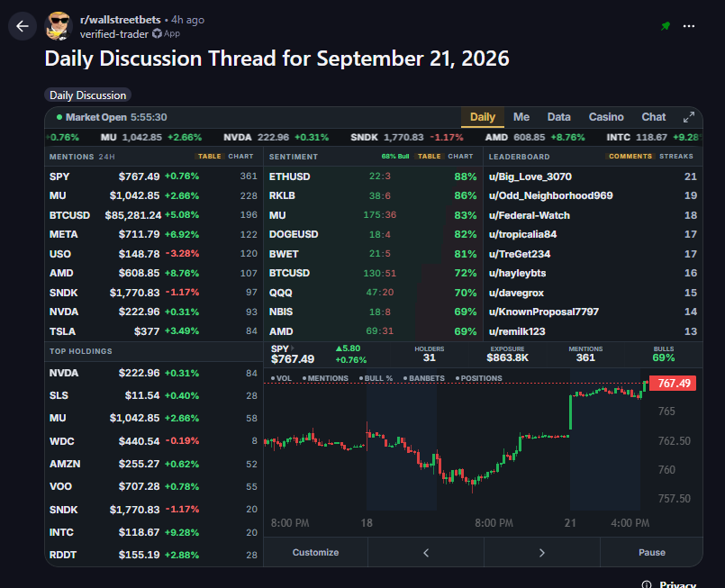
Task: Select RKLB row in Sentiment list
Action: pyautogui.click(x=373, y=196)
